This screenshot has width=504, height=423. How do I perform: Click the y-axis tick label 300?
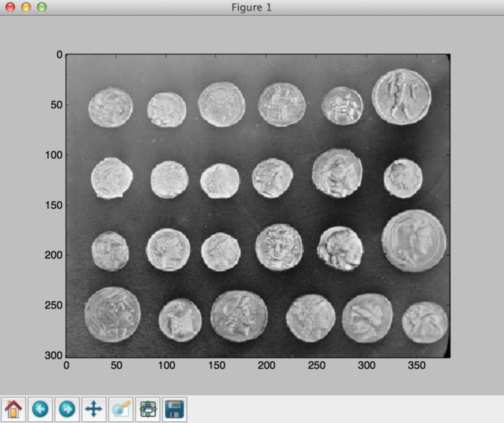pyautogui.click(x=54, y=355)
